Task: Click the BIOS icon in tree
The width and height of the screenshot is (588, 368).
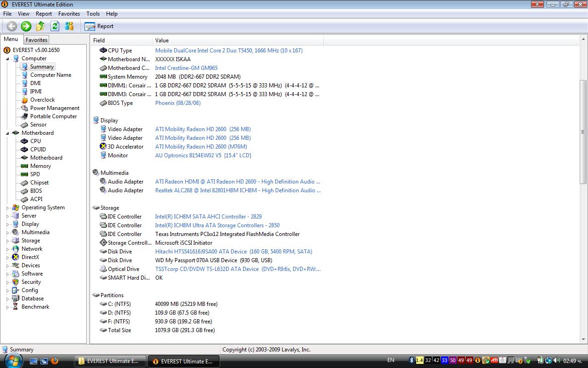Action: tap(24, 191)
